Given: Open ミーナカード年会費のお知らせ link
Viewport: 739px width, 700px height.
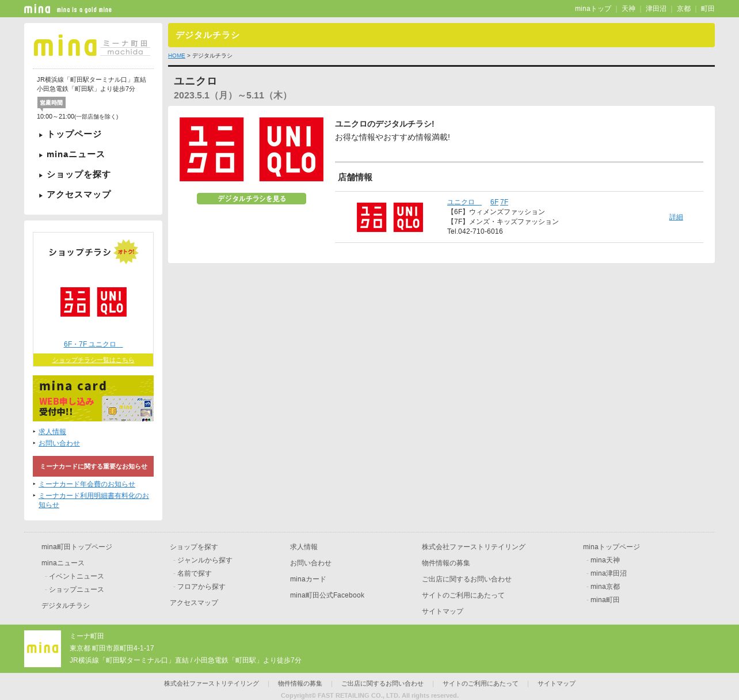Looking at the screenshot, I should pyautogui.click(x=87, y=484).
